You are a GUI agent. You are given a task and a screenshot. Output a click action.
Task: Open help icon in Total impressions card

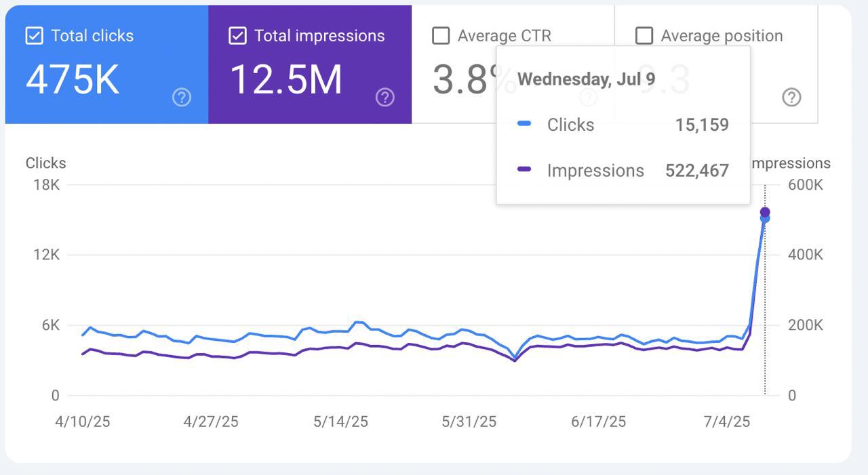coord(385,98)
